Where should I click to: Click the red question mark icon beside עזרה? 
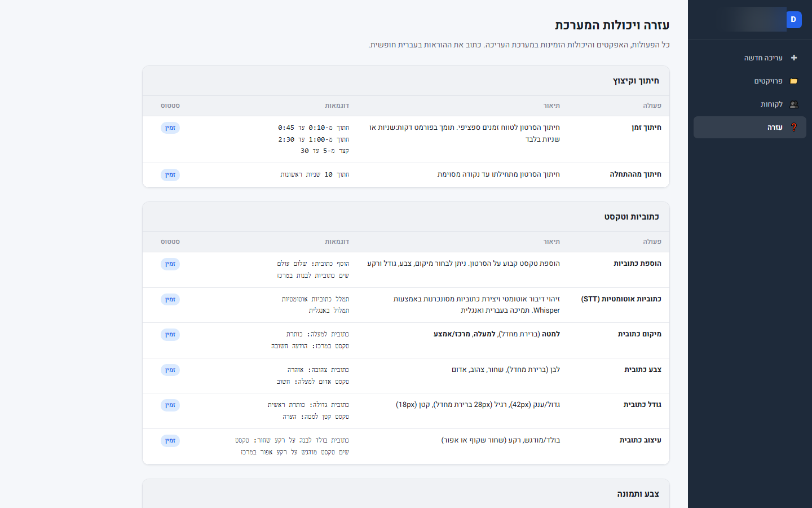794,127
